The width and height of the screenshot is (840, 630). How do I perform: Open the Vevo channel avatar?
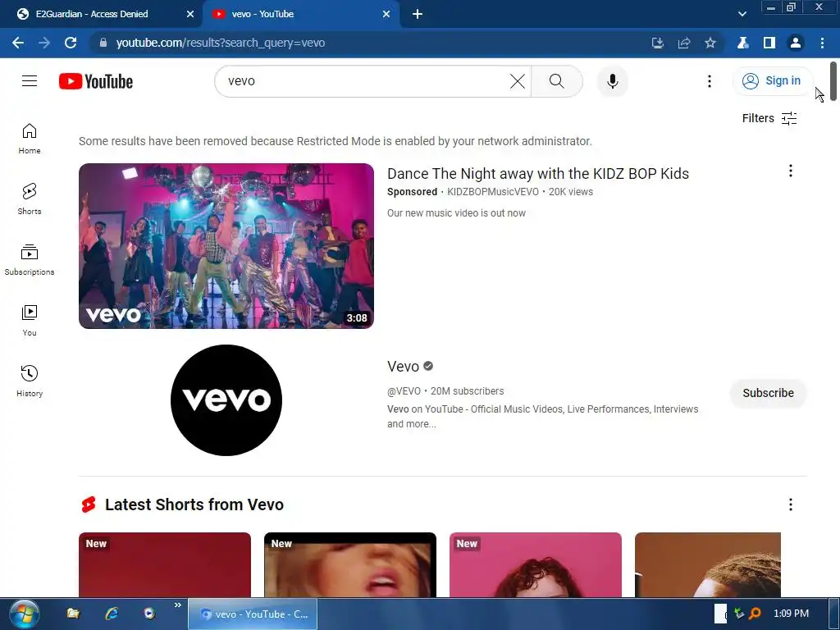(226, 400)
